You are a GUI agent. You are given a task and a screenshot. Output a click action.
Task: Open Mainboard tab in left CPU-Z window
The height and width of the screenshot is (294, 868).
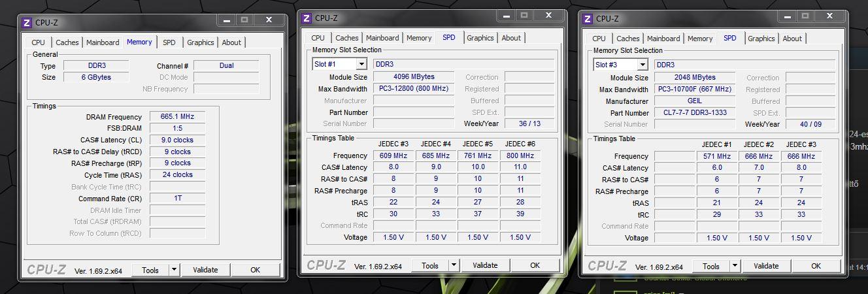103,42
